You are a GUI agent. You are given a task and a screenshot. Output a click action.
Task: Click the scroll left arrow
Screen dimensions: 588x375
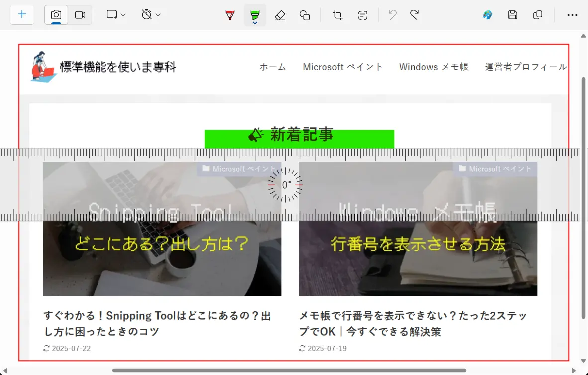click(x=5, y=371)
